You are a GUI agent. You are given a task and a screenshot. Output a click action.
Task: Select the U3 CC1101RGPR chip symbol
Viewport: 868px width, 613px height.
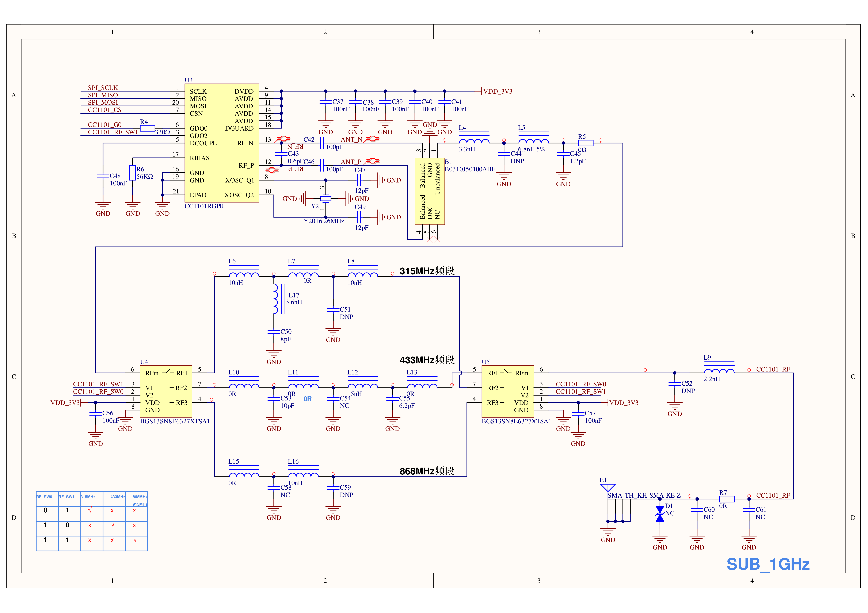(x=222, y=143)
